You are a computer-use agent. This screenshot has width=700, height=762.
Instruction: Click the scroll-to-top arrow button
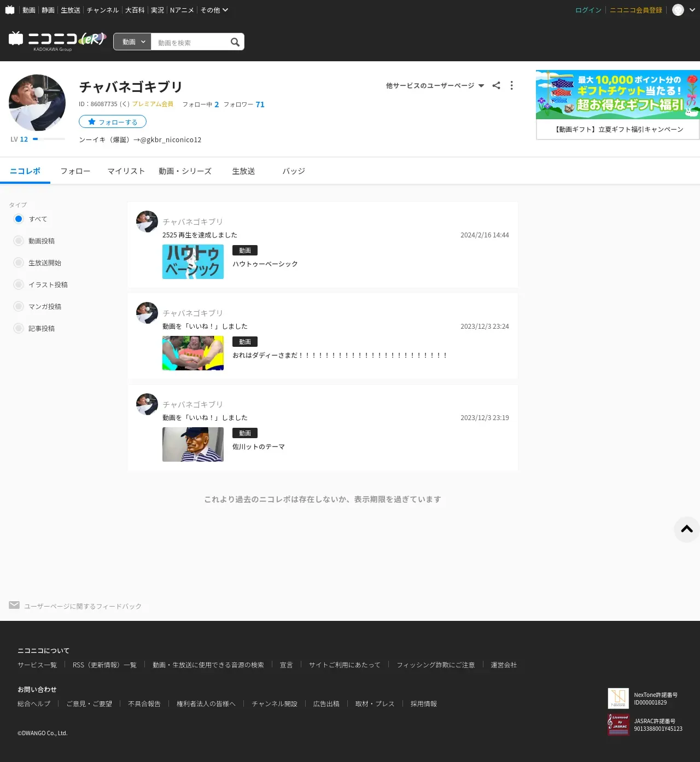pyautogui.click(x=687, y=529)
